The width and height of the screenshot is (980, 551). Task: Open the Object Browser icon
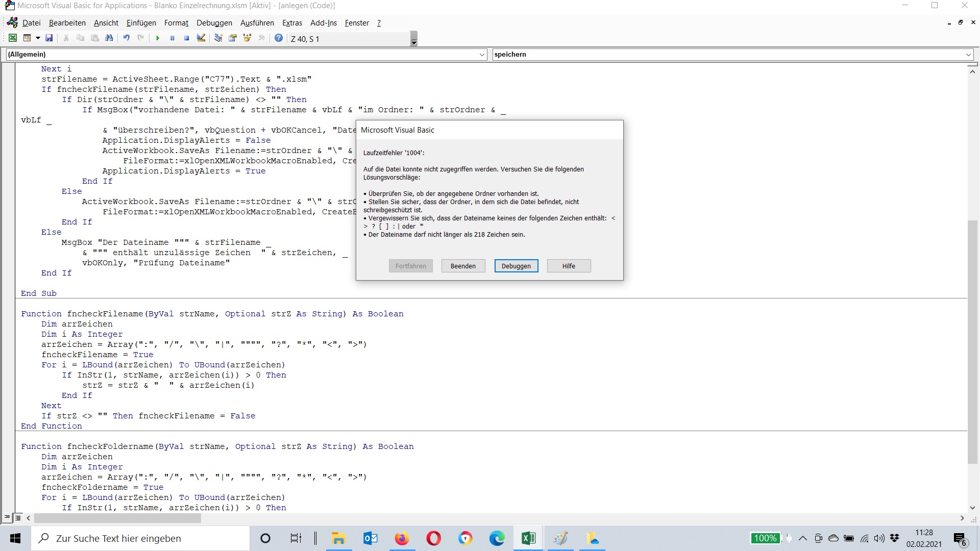[247, 38]
